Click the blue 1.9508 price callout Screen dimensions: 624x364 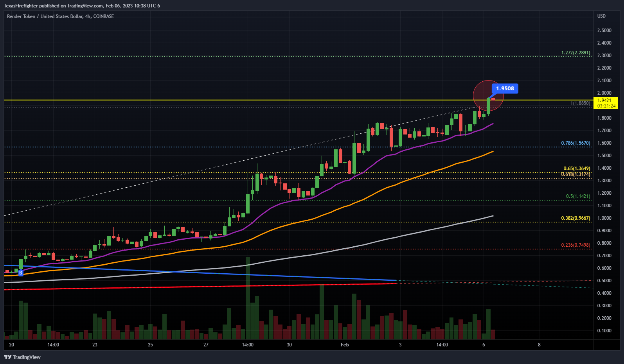tap(505, 88)
